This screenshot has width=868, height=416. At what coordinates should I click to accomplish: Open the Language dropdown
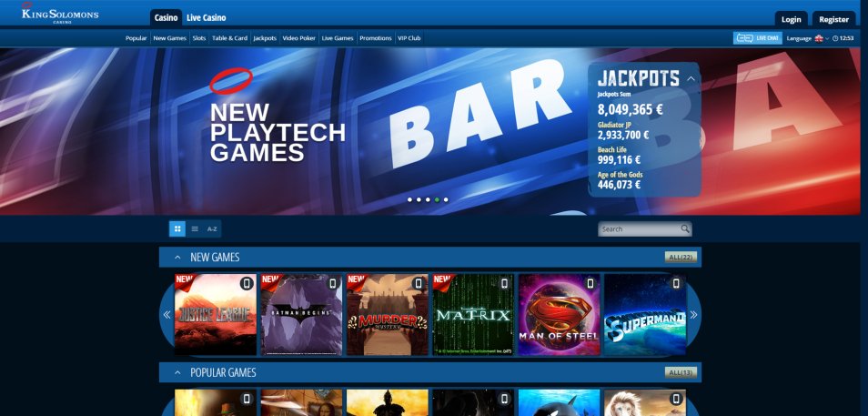click(808, 38)
